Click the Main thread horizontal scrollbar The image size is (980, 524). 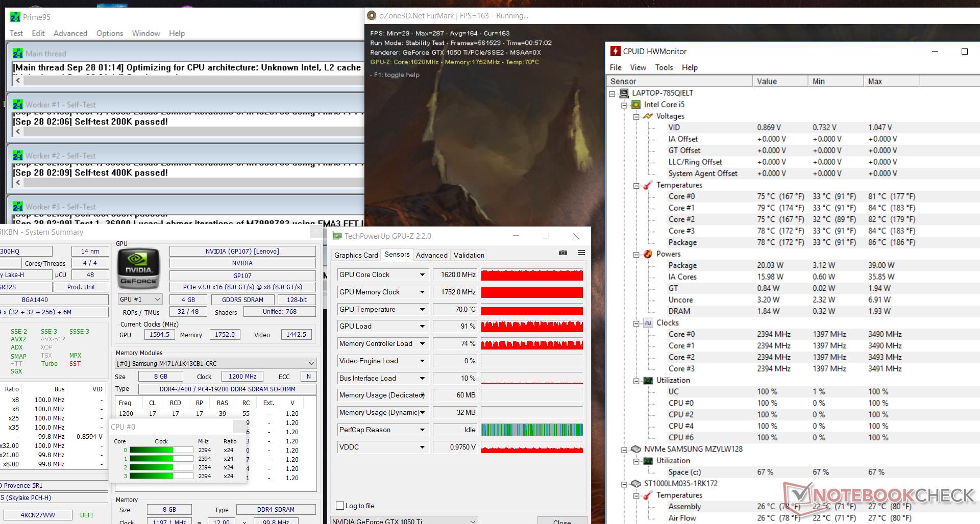pyautogui.click(x=189, y=81)
